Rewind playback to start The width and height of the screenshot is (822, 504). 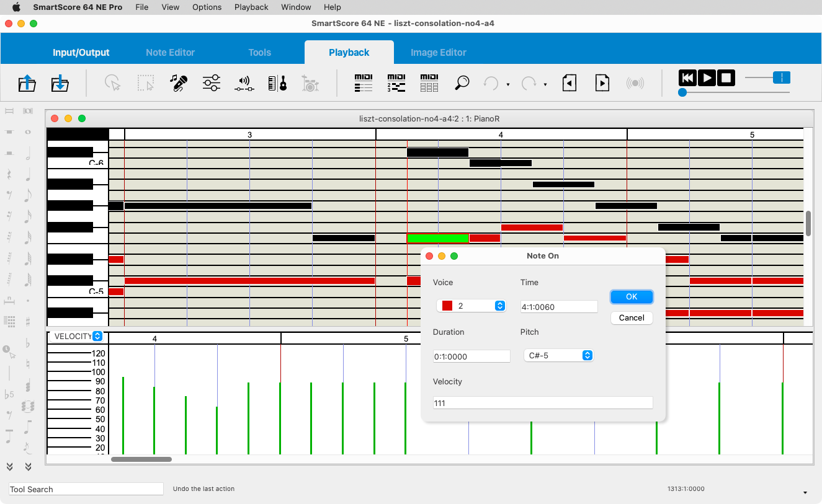click(687, 77)
